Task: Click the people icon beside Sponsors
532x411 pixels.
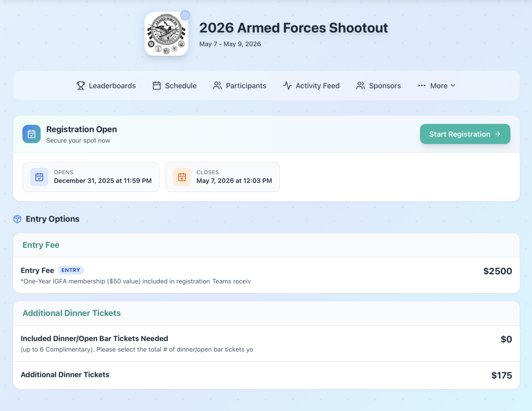Action: [x=360, y=86]
